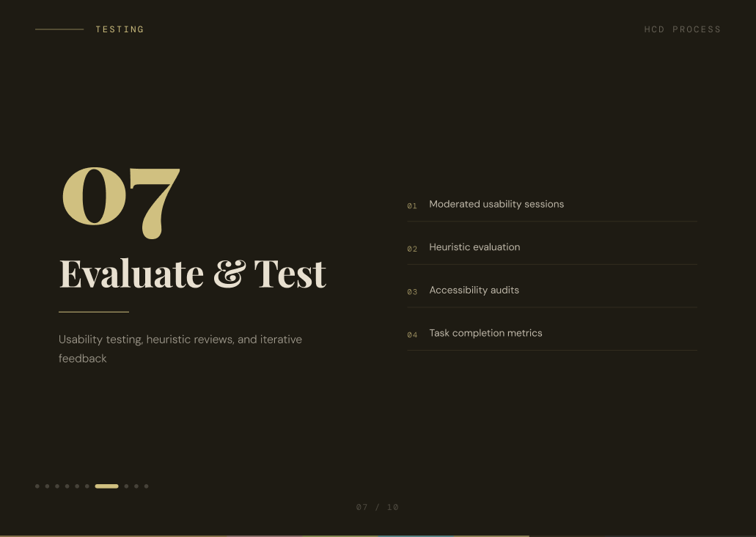The width and height of the screenshot is (756, 537).
Task: Select Heuristic evaluation list item
Action: [552, 247]
